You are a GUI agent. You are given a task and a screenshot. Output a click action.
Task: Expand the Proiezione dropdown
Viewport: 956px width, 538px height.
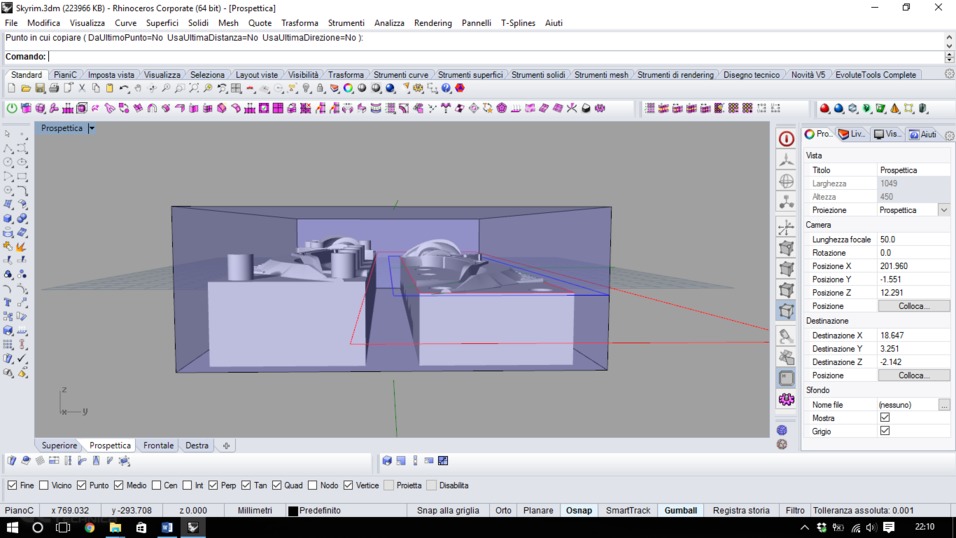click(944, 210)
